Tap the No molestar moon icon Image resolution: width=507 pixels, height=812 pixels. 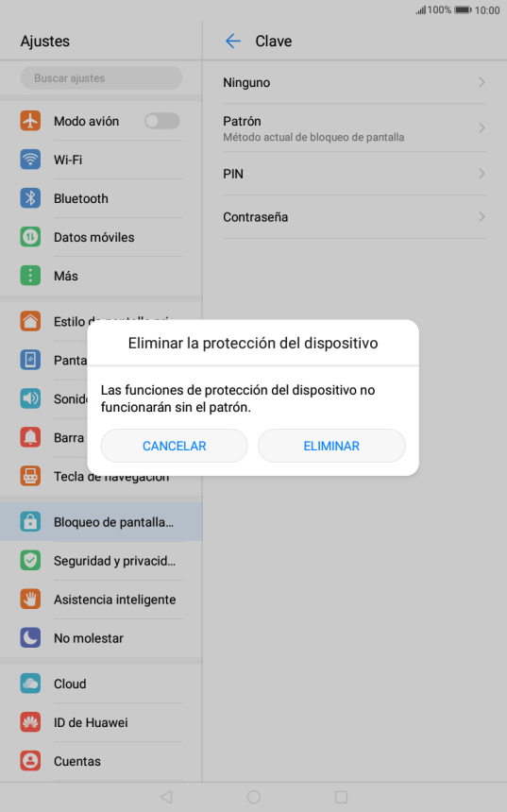[x=30, y=638]
